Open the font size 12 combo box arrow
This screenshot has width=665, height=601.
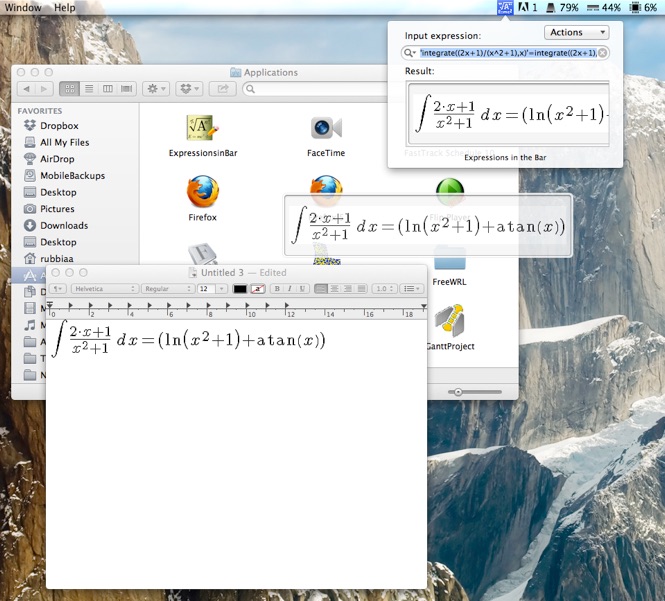tap(221, 288)
